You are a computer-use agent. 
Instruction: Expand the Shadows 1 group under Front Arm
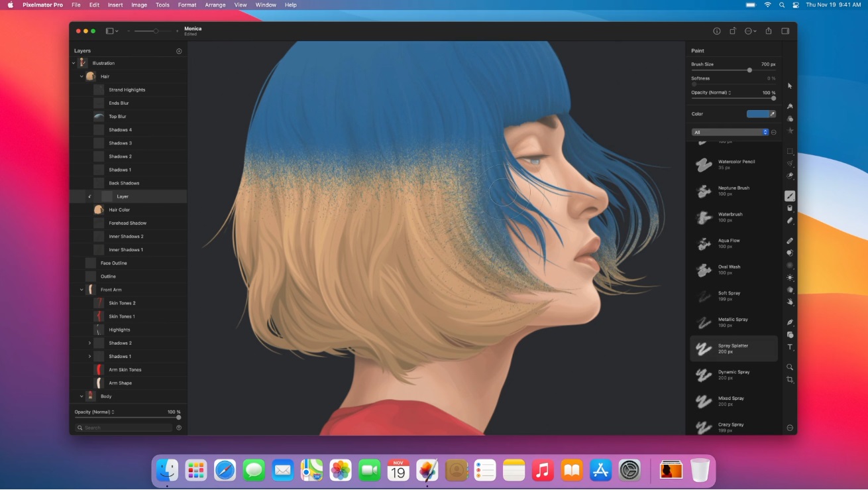point(89,356)
